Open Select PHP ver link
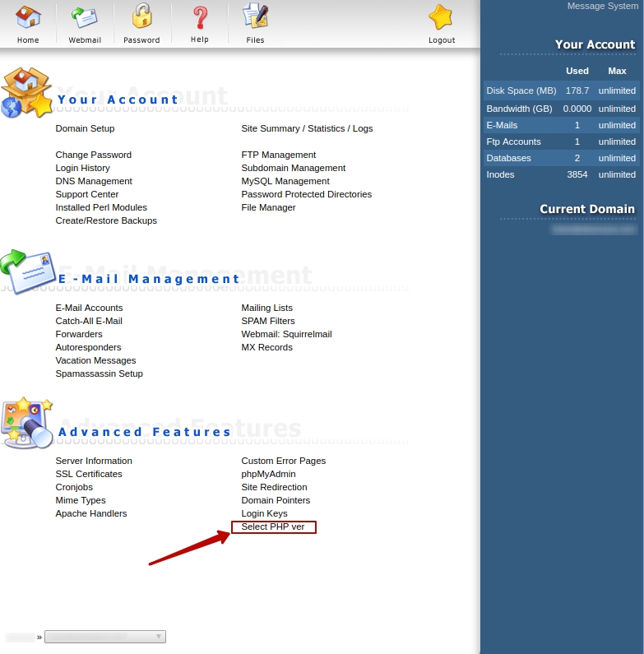The image size is (644, 654). pos(273,526)
